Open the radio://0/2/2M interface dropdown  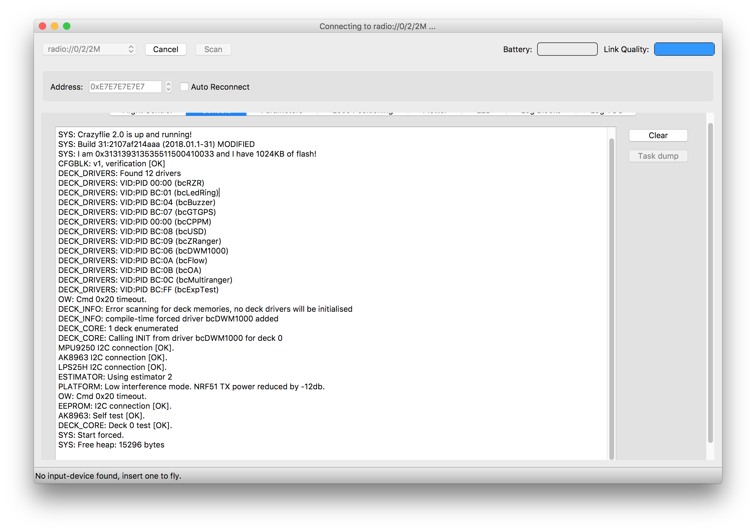[89, 49]
